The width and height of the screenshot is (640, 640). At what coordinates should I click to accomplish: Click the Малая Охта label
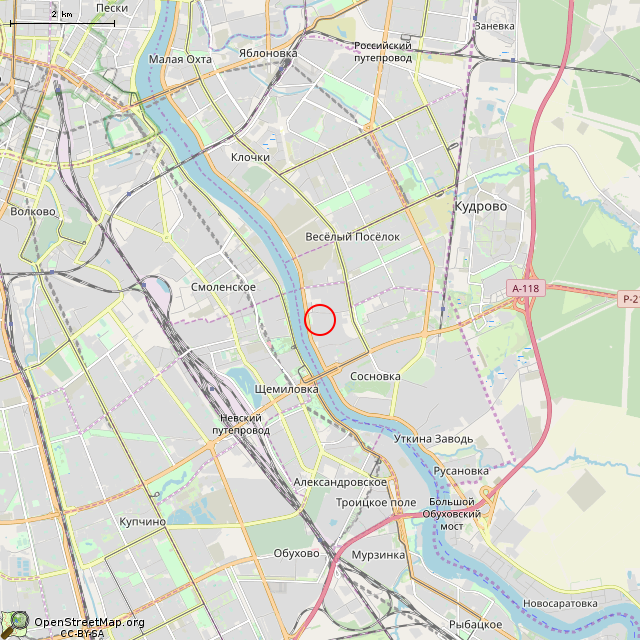(x=180, y=59)
